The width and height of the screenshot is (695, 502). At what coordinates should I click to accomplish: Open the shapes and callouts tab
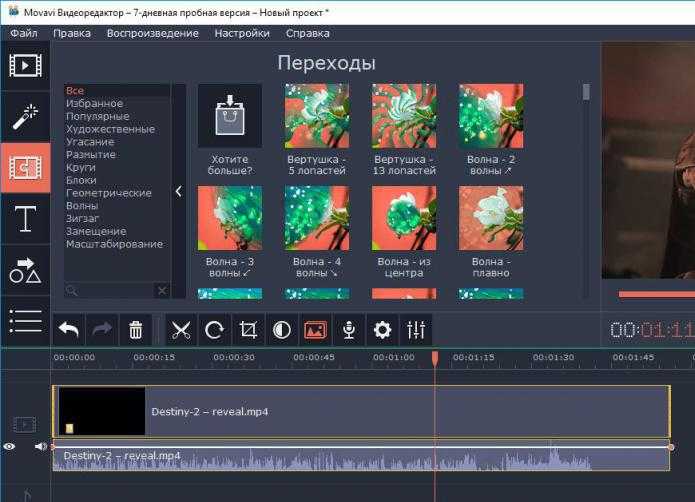click(25, 270)
